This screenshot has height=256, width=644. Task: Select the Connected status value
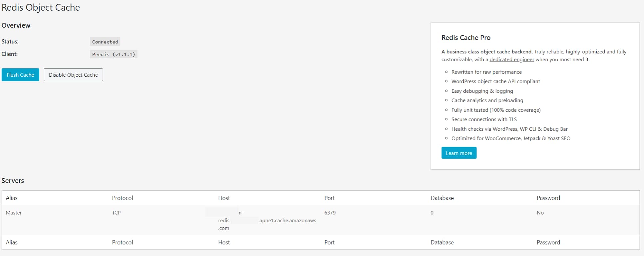tap(105, 42)
